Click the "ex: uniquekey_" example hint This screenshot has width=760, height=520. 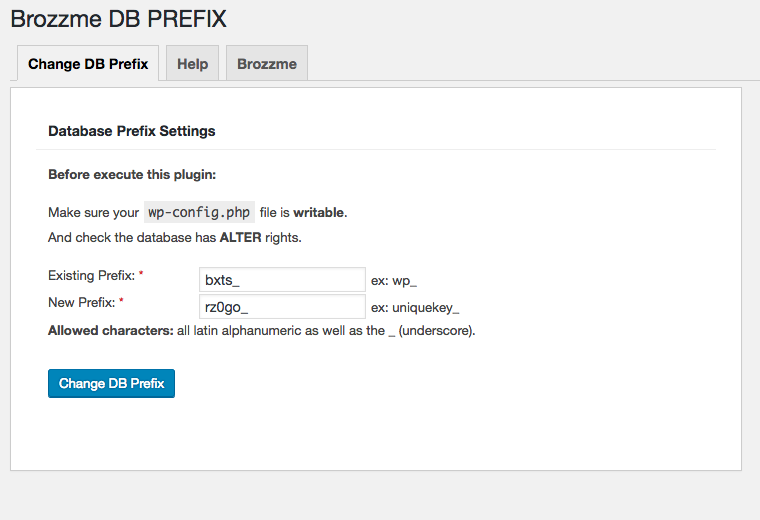tap(415, 308)
